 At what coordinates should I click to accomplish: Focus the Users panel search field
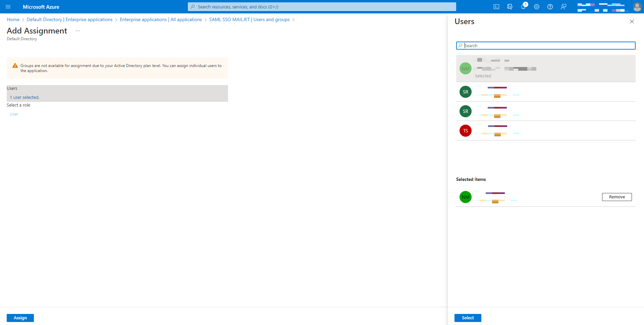[x=546, y=46]
